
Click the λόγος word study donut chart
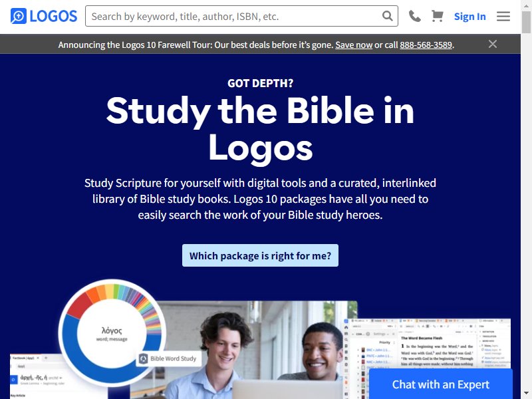point(112,333)
